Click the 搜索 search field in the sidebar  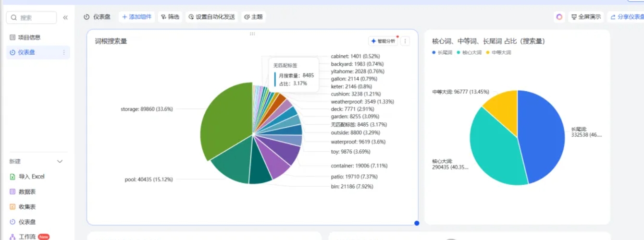pos(31,17)
